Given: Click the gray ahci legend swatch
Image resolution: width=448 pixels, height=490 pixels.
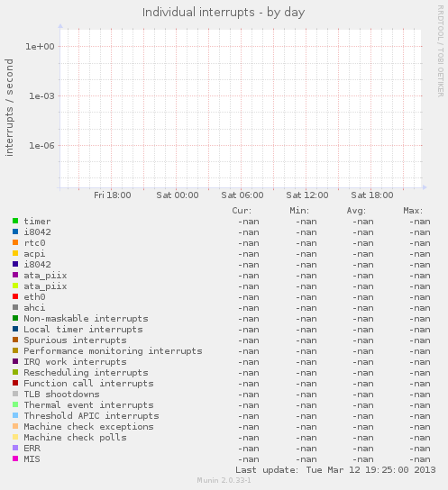Looking at the screenshot, I should [15, 307].
